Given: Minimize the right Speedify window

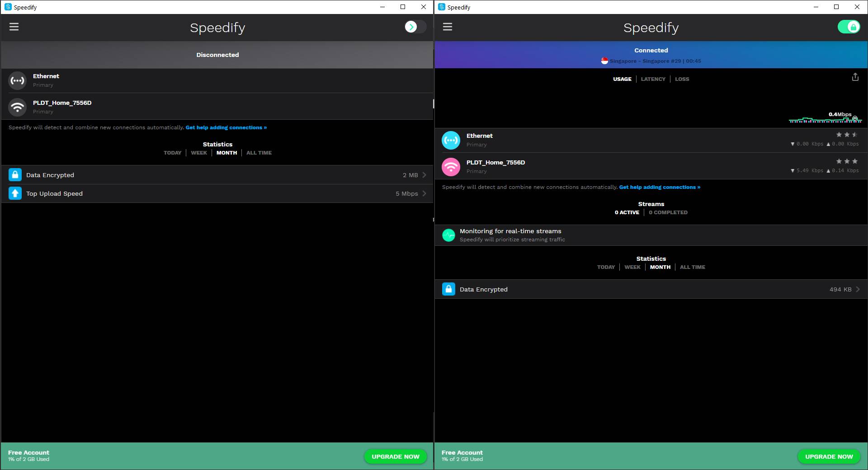Looking at the screenshot, I should point(816,7).
